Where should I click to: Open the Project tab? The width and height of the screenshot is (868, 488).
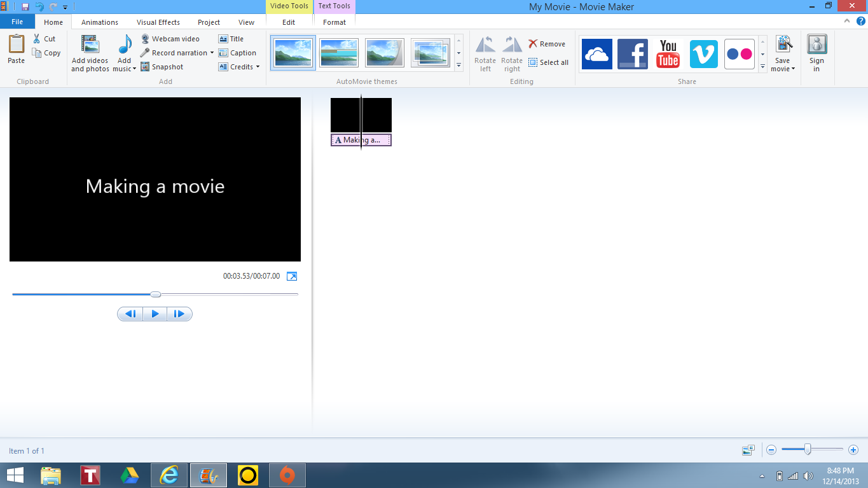(x=209, y=22)
